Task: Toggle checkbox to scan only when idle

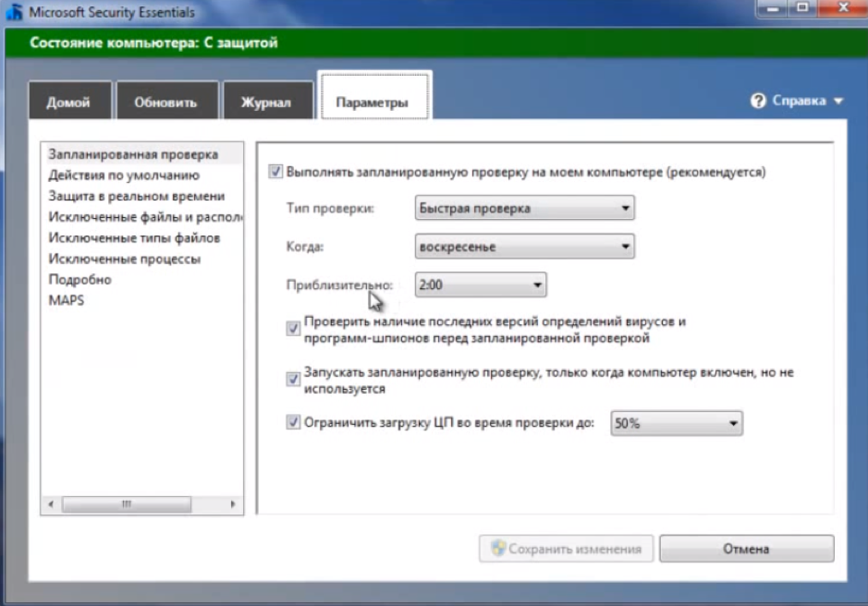Action: pos(293,379)
